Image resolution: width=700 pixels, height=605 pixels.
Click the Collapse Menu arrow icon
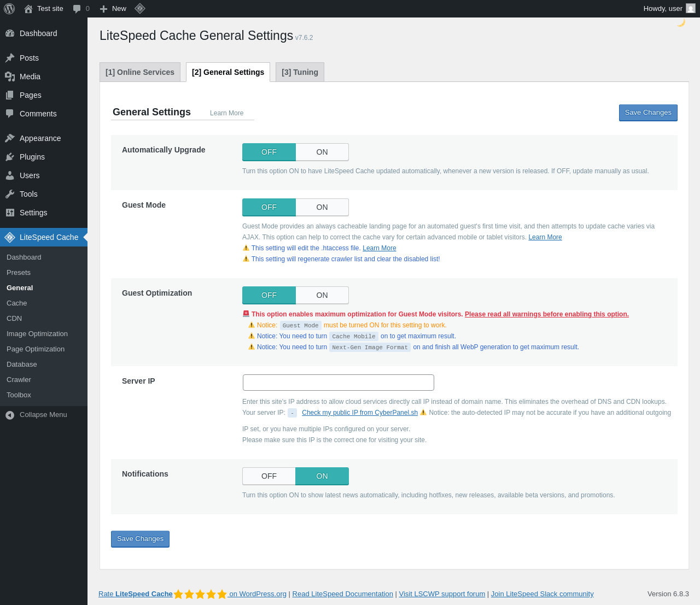point(10,415)
